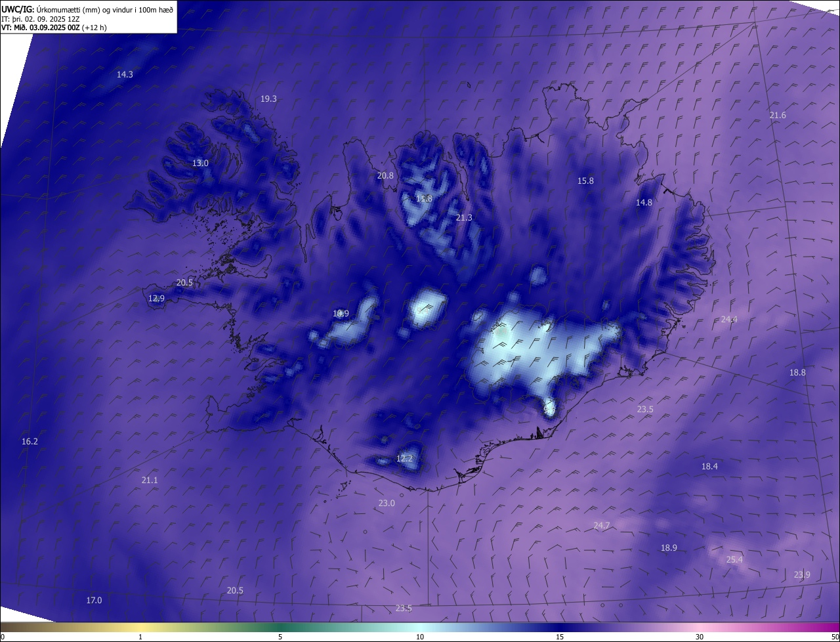Image resolution: width=840 pixels, height=642 pixels.
Task: Click the title line 'UWC/IG: Úrkomumætti (mm)'
Action: pyautogui.click(x=87, y=9)
